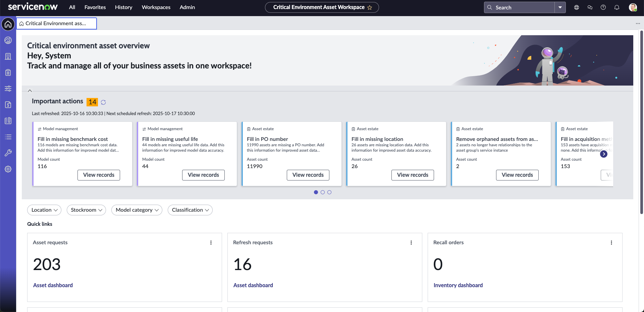The width and height of the screenshot is (644, 312).
Task: Open the notifications bell icon
Action: [617, 7]
